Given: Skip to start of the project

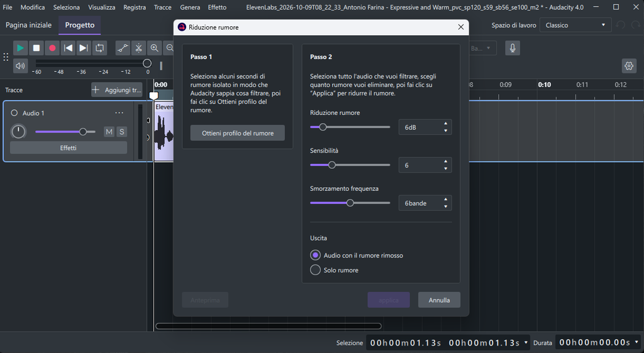Looking at the screenshot, I should click(68, 48).
